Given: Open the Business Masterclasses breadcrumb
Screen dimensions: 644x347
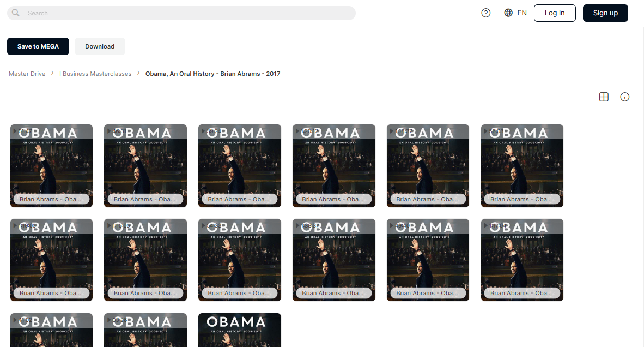Looking at the screenshot, I should [95, 74].
